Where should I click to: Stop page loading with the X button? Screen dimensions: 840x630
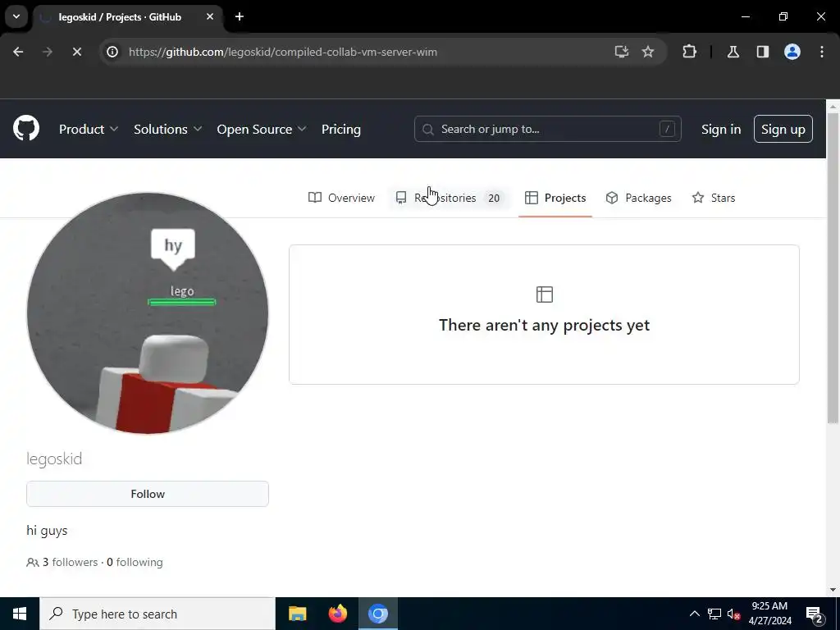click(x=76, y=52)
